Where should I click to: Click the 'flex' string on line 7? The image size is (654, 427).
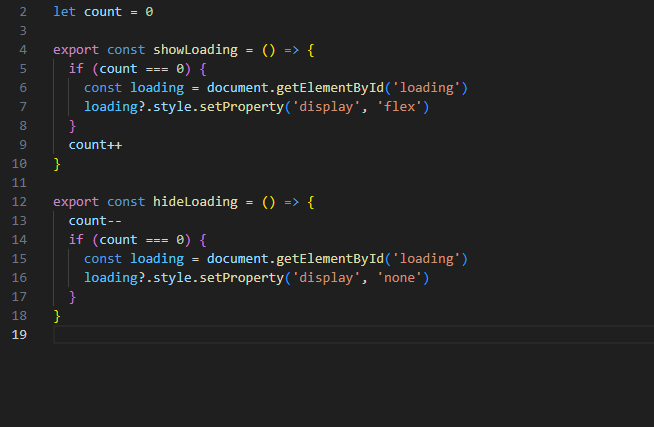[x=400, y=107]
